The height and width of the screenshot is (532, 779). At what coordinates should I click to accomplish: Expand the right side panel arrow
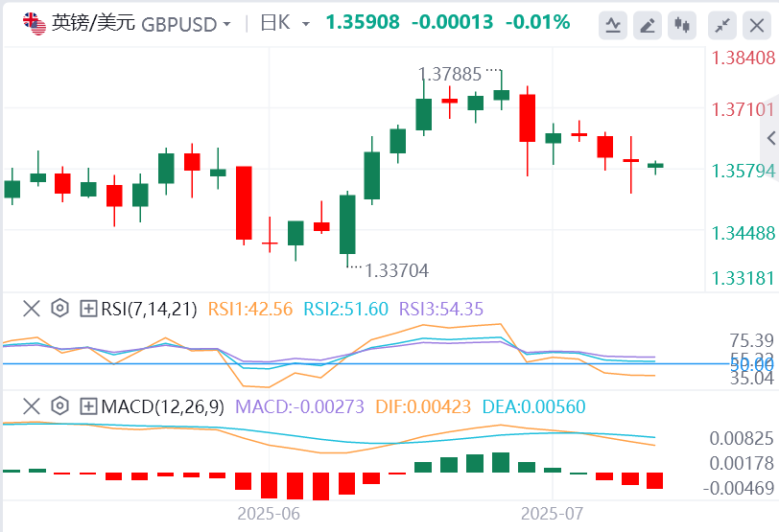tap(770, 138)
